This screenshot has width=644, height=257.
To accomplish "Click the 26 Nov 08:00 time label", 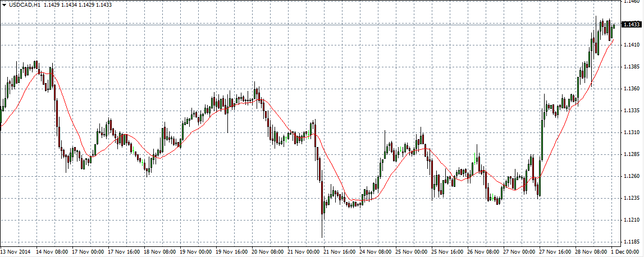I will click(x=484, y=252).
